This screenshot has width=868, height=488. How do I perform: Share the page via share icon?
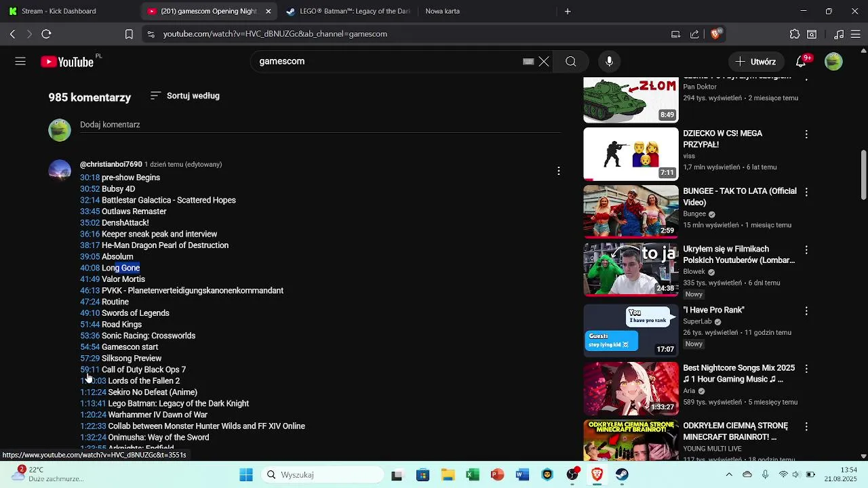694,34
